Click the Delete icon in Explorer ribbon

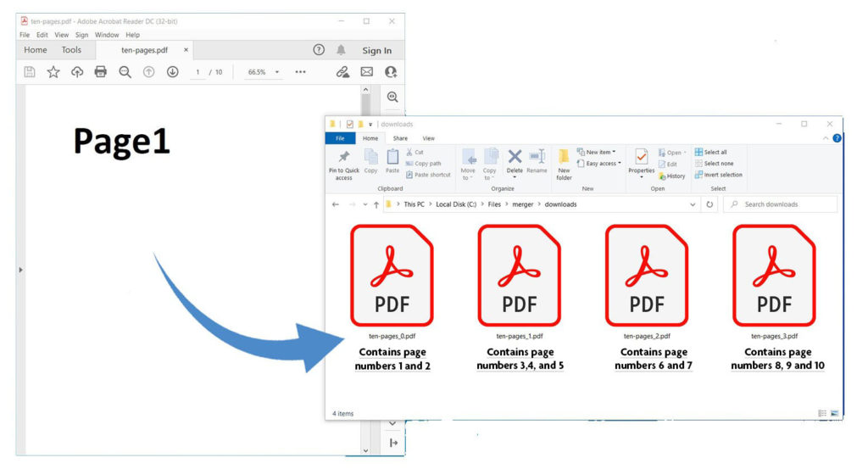515,159
